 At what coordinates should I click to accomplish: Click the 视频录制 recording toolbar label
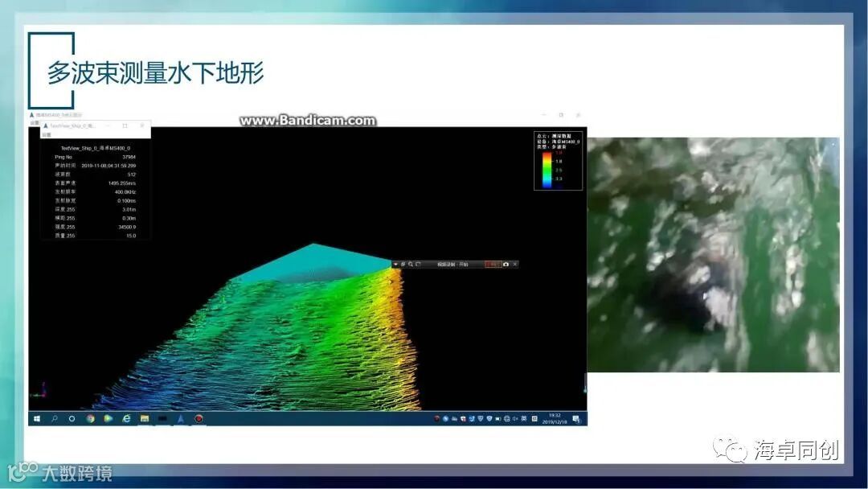click(x=446, y=264)
